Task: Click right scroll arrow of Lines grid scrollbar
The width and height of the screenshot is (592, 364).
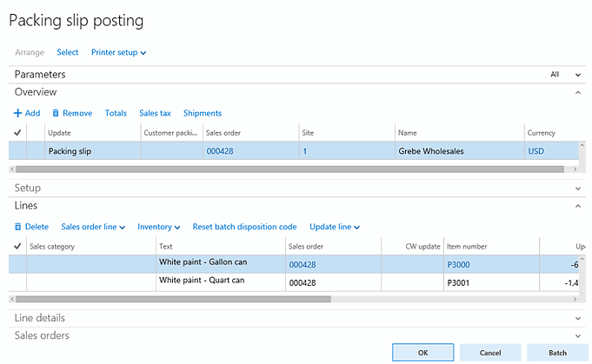Action: coord(575,299)
